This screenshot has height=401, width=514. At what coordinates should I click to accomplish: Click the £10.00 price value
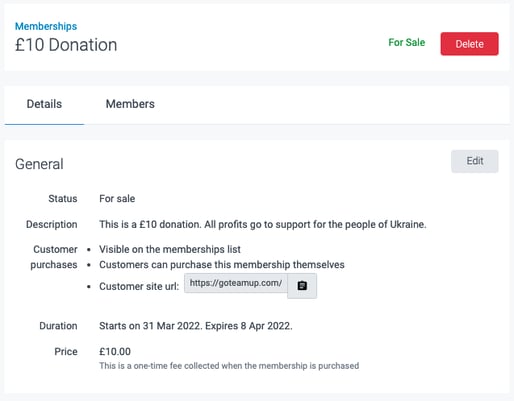pyautogui.click(x=115, y=352)
